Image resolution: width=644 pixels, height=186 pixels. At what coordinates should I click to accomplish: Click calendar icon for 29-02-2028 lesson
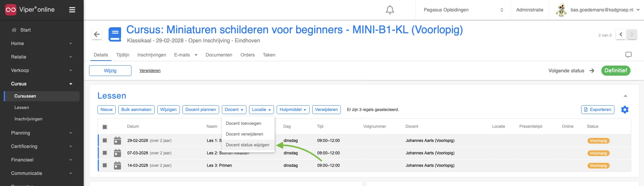(x=117, y=141)
